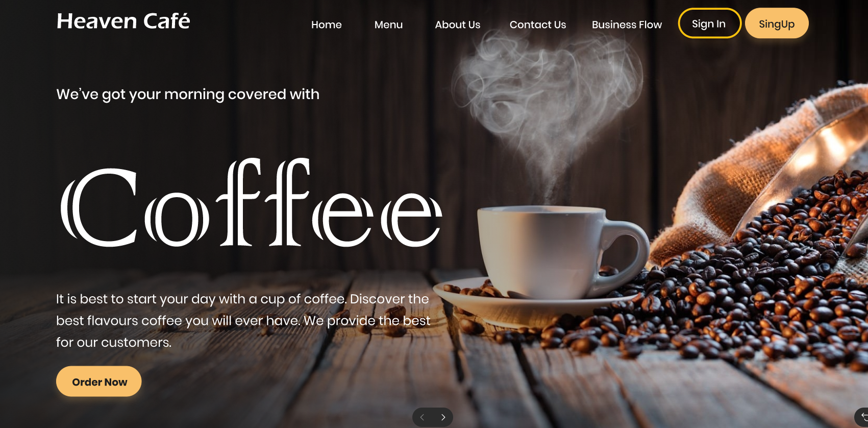Viewport: 868px width, 428px height.
Task: Click the Order Now button
Action: (99, 382)
